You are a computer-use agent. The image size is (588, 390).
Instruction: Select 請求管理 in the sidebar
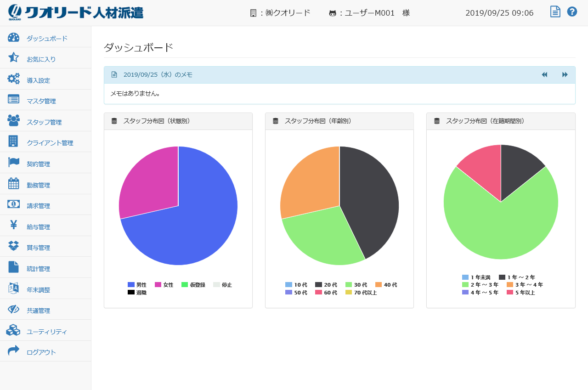pyautogui.click(x=39, y=206)
